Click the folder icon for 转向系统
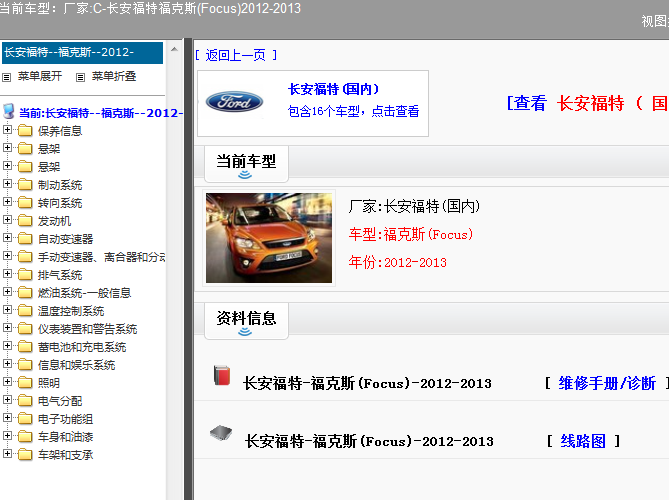Viewport: 669px width, 500px height. click(x=25, y=202)
